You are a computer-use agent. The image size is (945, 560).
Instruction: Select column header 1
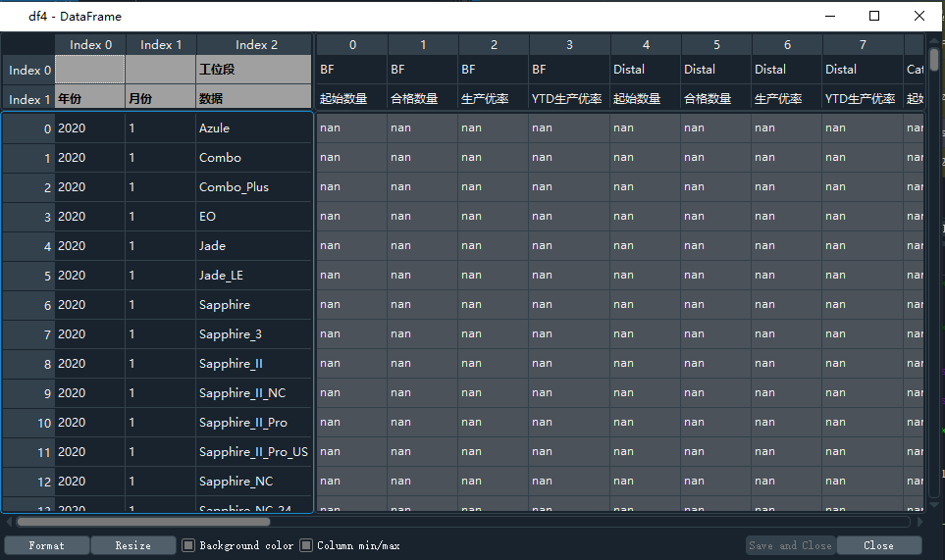423,44
